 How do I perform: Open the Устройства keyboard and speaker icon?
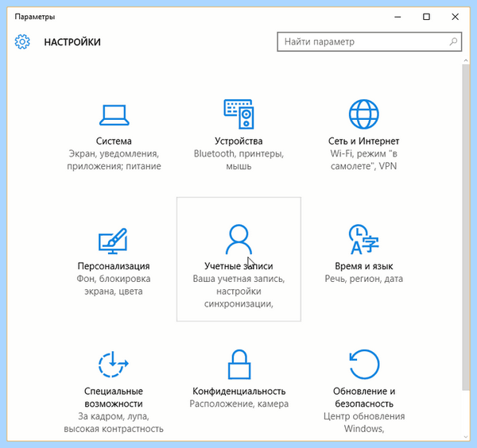coord(238,114)
